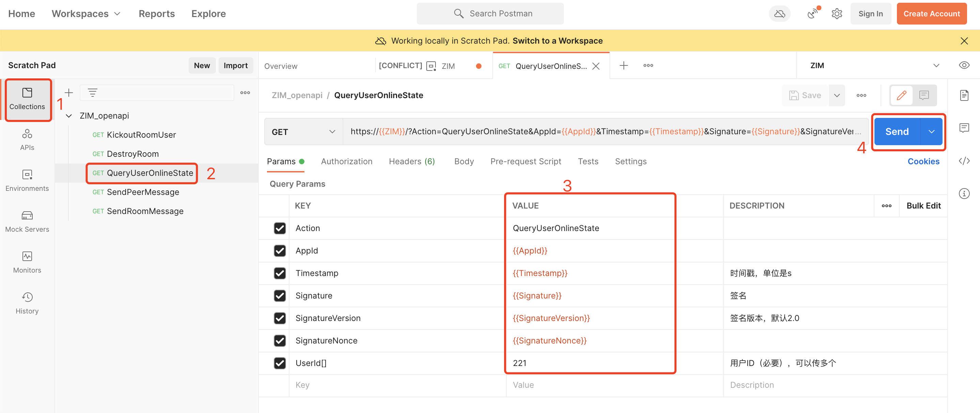The height and width of the screenshot is (413, 980).
Task: Click the plus icon to create a collection
Action: pyautogui.click(x=69, y=92)
